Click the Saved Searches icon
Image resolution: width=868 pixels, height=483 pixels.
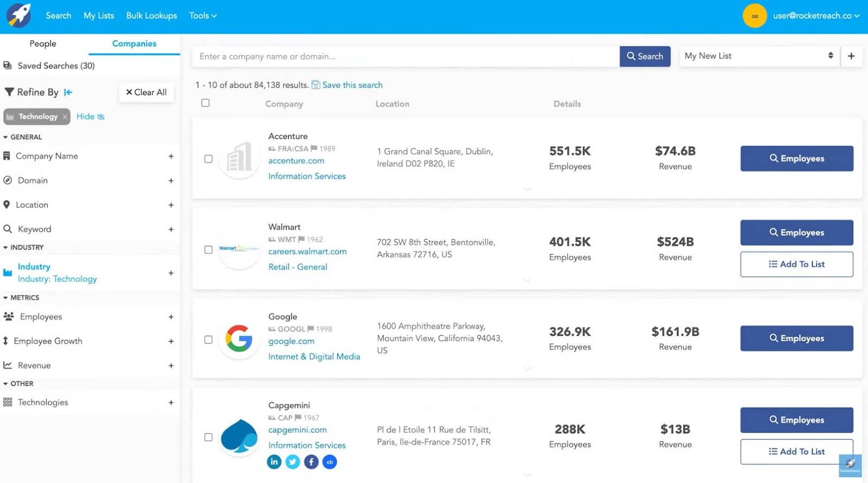[x=8, y=65]
